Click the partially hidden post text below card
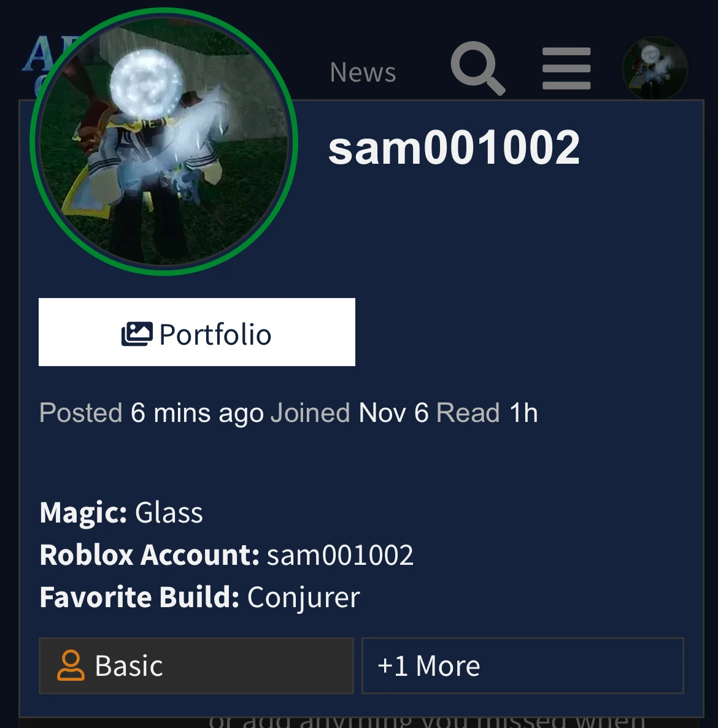Viewport: 718px width, 728px height. tap(427, 722)
